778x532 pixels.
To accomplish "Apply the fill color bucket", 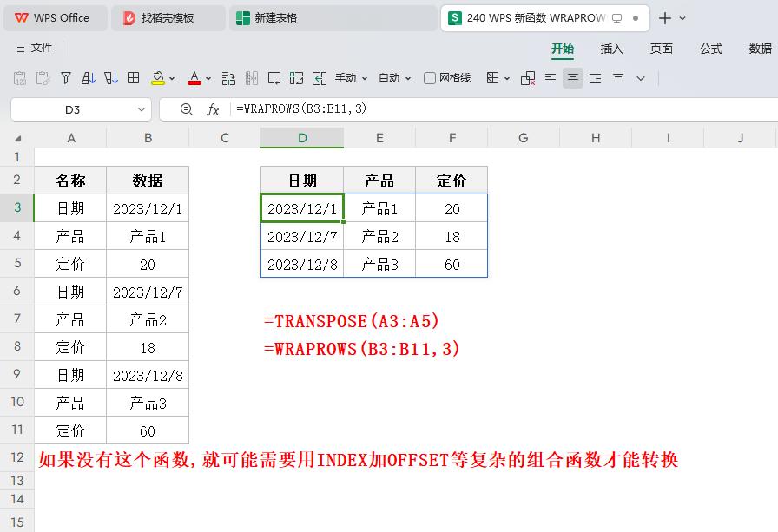I will [x=157, y=78].
